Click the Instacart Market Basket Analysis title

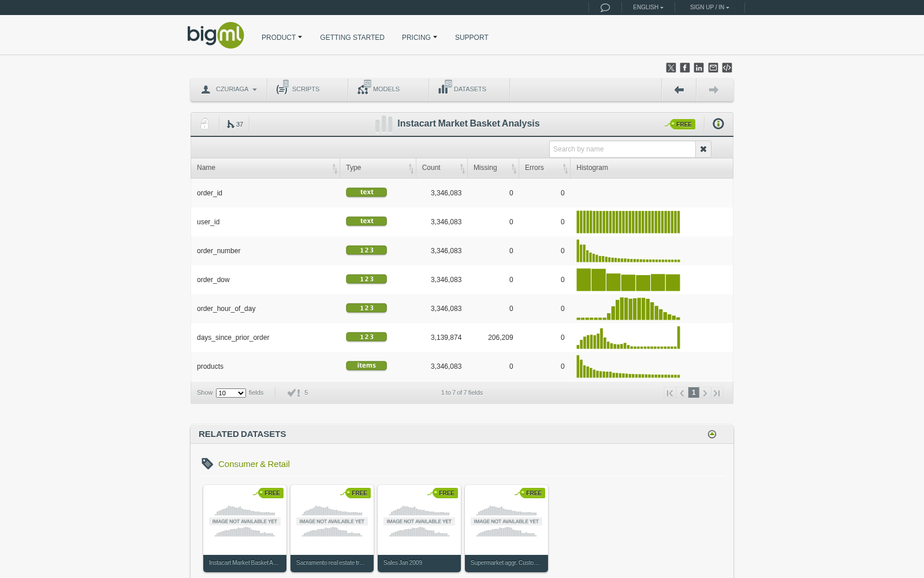(x=468, y=124)
